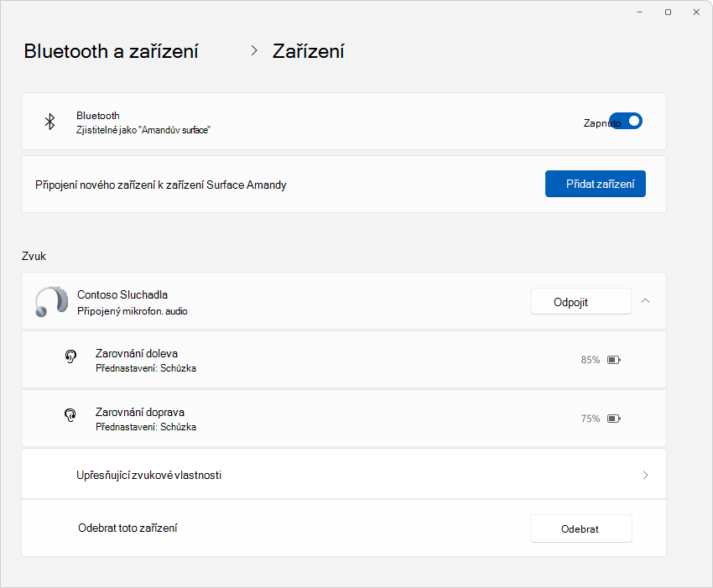713x588 pixels.
Task: Click Přednastavení: Schůzka under Zarovnání doleva
Action: click(x=146, y=368)
